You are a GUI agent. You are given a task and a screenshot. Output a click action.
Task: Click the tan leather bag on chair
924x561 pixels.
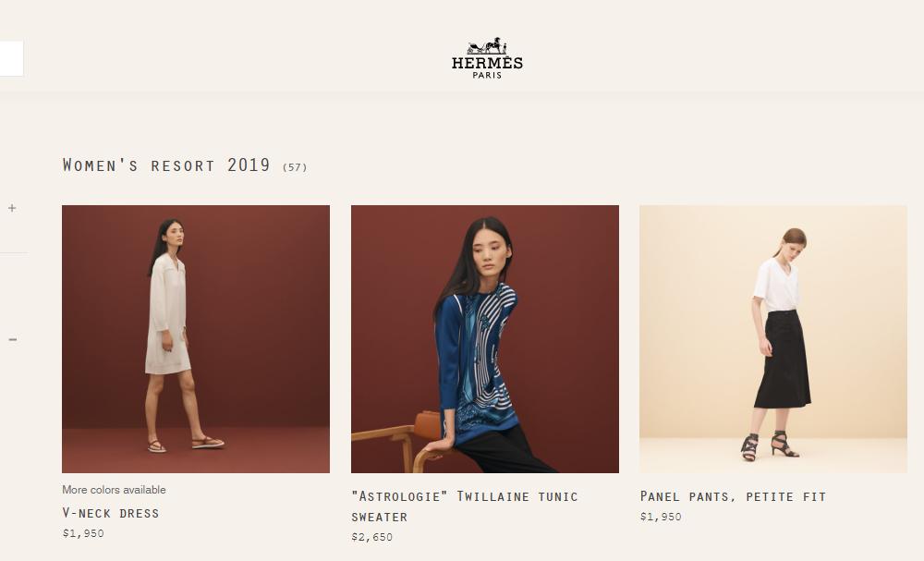pos(428,426)
